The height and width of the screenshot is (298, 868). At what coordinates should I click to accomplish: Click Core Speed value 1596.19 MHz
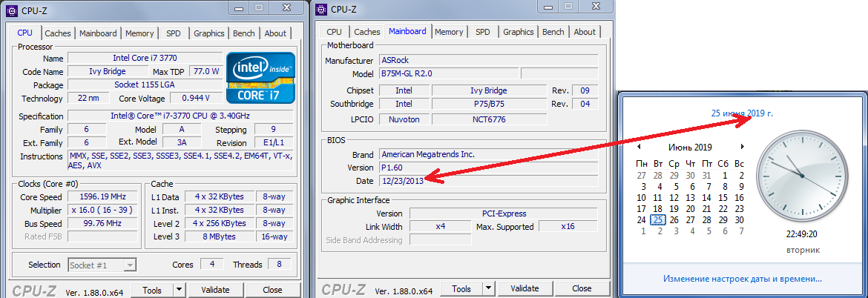pos(103,196)
